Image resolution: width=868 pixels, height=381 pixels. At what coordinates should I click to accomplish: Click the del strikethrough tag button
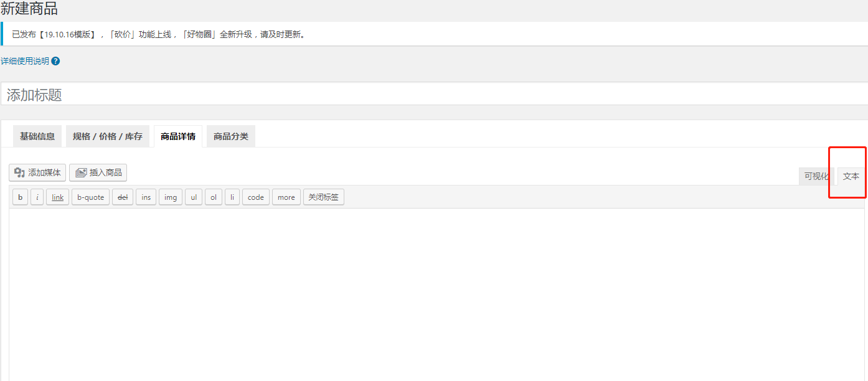pyautogui.click(x=123, y=197)
